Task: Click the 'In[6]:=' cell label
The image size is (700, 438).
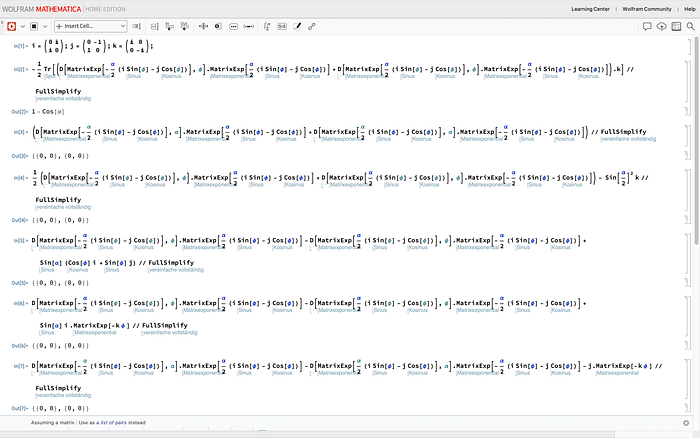Action: [x=21, y=303]
